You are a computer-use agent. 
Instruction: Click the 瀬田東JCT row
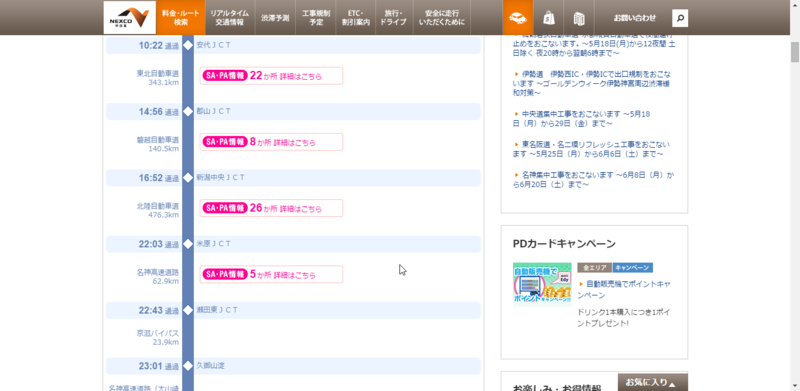click(293, 310)
